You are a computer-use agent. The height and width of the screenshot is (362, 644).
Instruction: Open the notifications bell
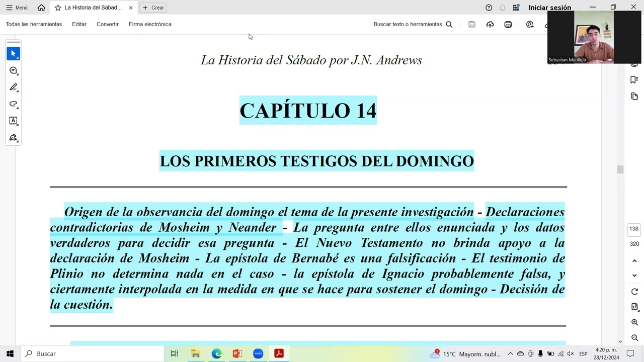(502, 8)
